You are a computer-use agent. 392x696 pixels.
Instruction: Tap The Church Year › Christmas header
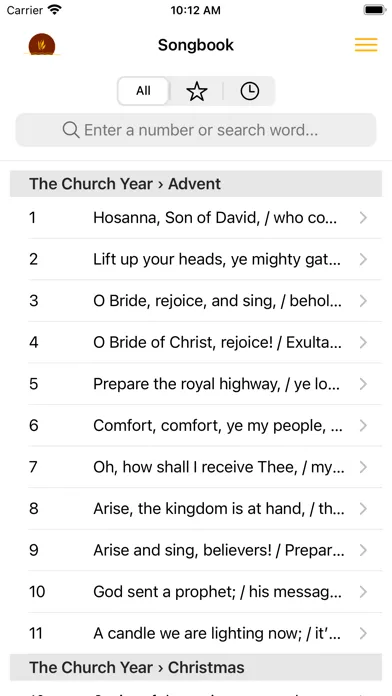196,667
